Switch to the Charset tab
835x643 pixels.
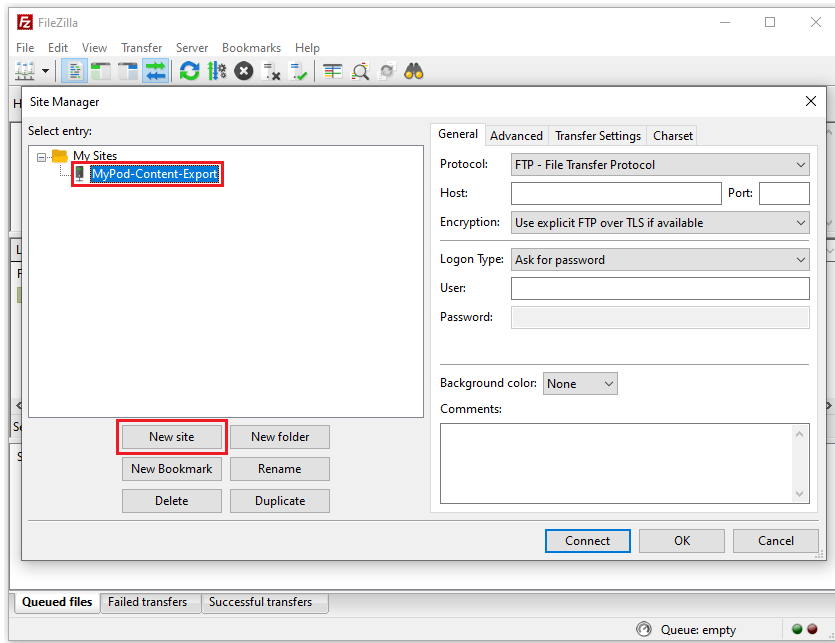[673, 136]
